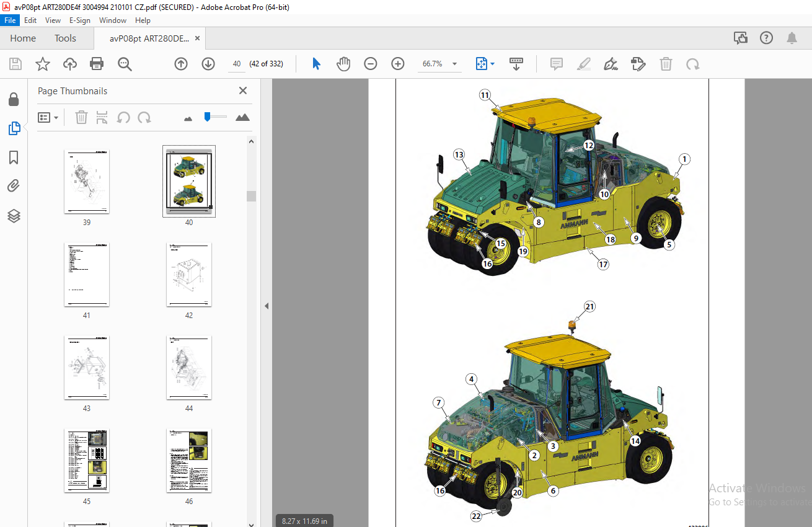Reduce thumbnail size with the small mountain icon

click(x=188, y=118)
